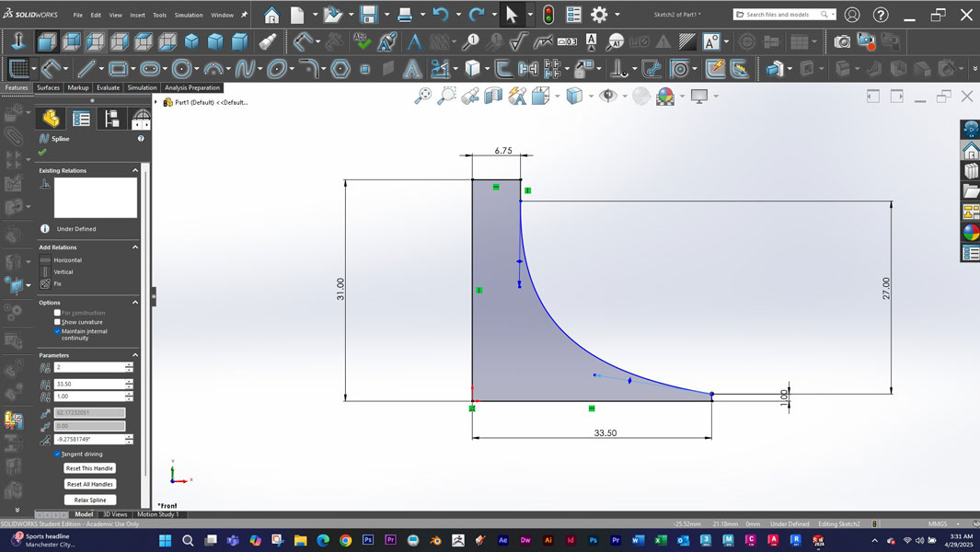Click the green checkmark to accept spline
The image size is (980, 552).
[x=42, y=152]
